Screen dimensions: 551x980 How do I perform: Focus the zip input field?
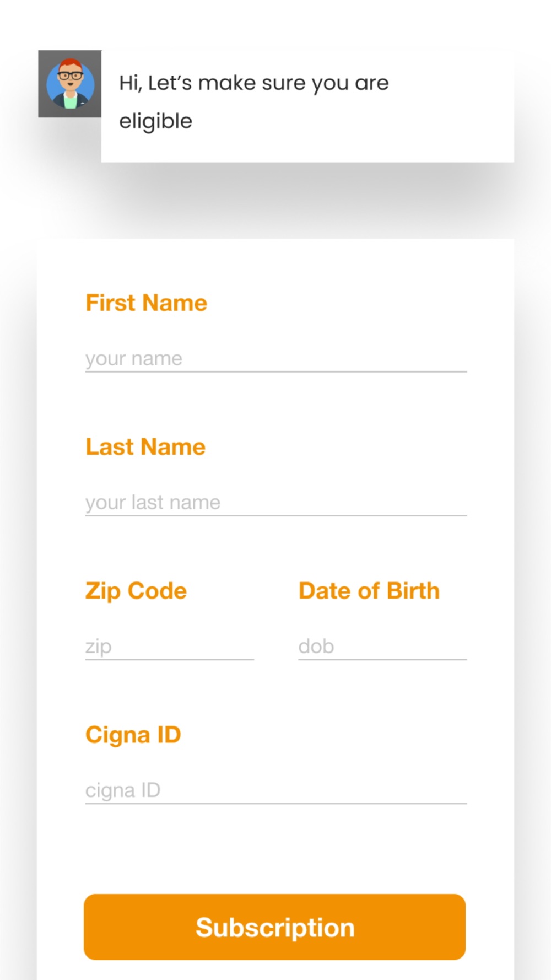coord(170,646)
